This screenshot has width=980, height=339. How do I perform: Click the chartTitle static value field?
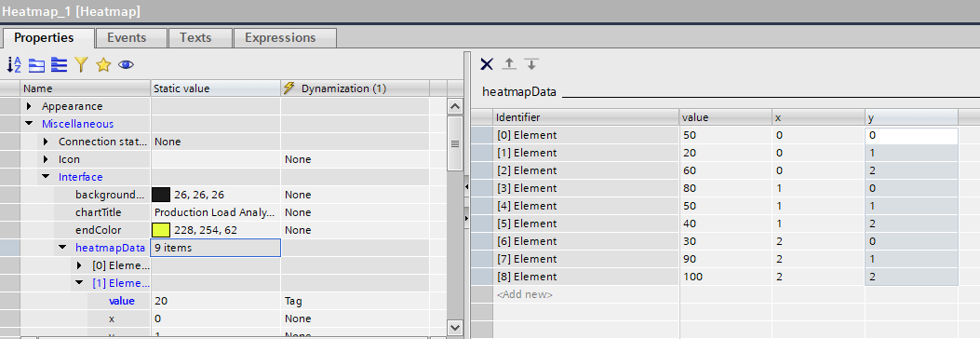[215, 212]
